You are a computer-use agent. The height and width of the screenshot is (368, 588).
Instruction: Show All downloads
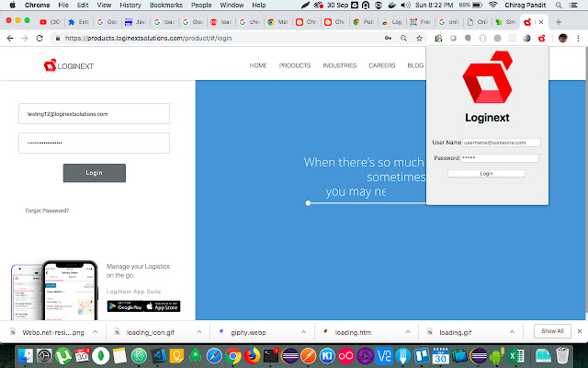pyautogui.click(x=552, y=331)
